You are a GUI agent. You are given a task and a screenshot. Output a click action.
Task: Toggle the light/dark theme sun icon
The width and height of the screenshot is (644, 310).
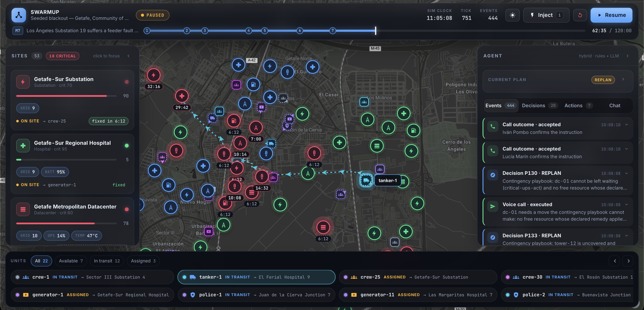pos(513,15)
